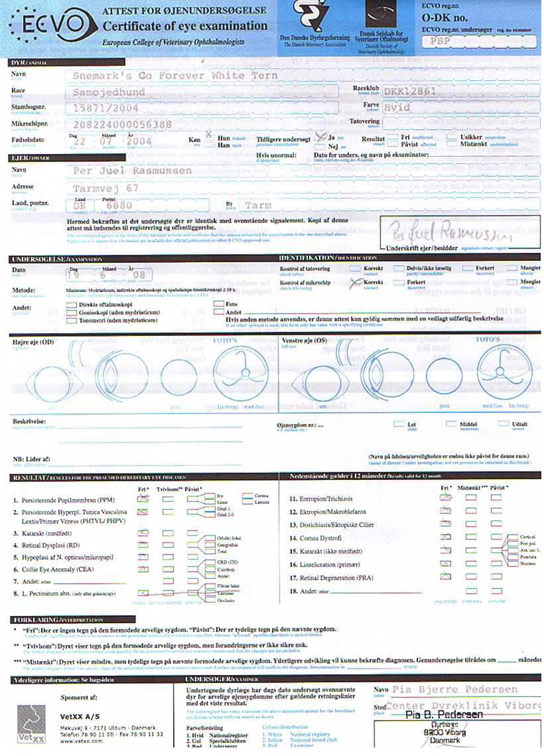The image size is (544, 756).
Task: Check the Let (mild) severity box
Action: pos(399,424)
